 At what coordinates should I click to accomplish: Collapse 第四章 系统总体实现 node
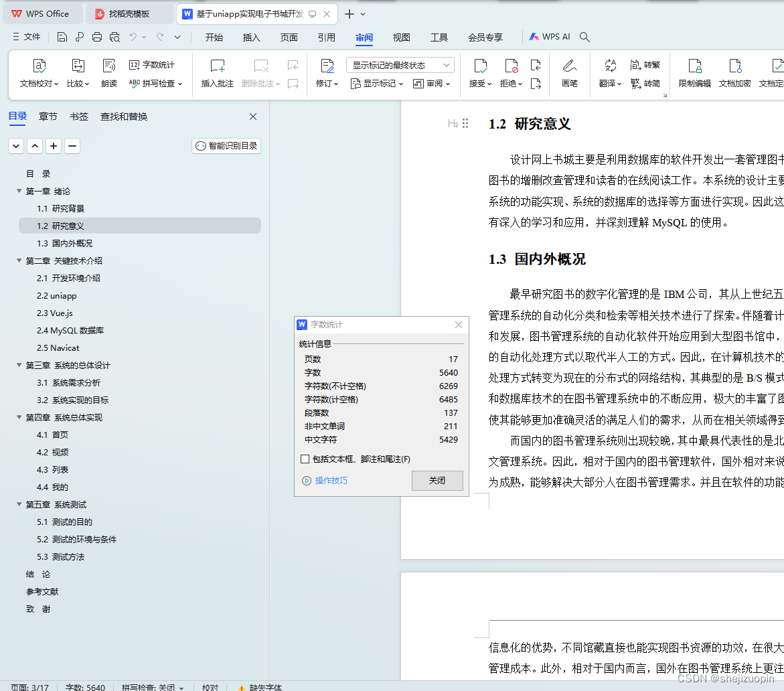pos(19,417)
